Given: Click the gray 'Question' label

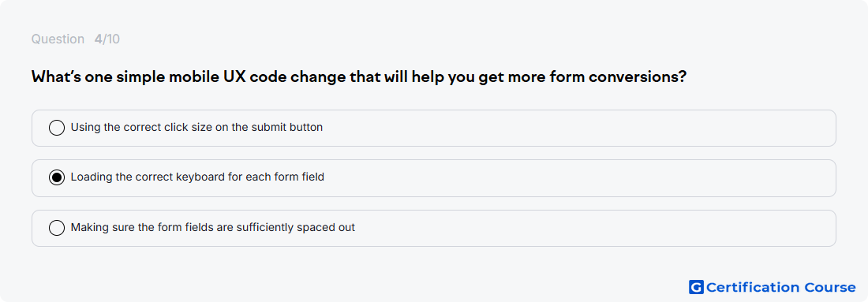Looking at the screenshot, I should click(58, 39).
